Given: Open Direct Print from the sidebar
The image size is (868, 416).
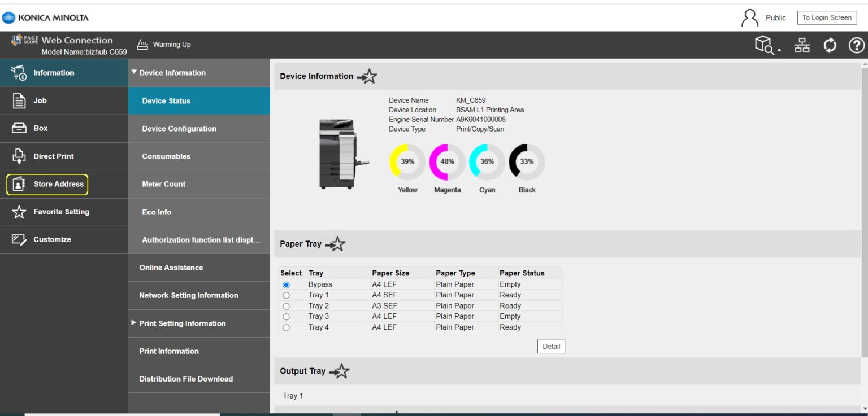Looking at the screenshot, I should 19,156.
